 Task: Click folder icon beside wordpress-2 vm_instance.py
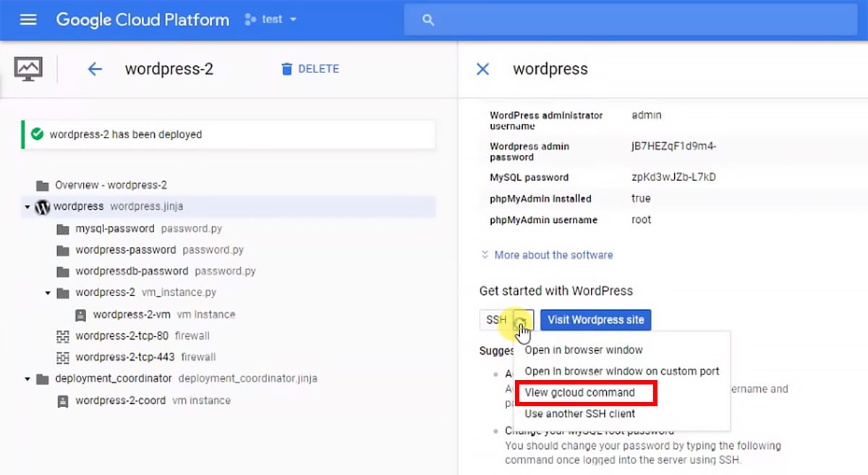click(63, 293)
